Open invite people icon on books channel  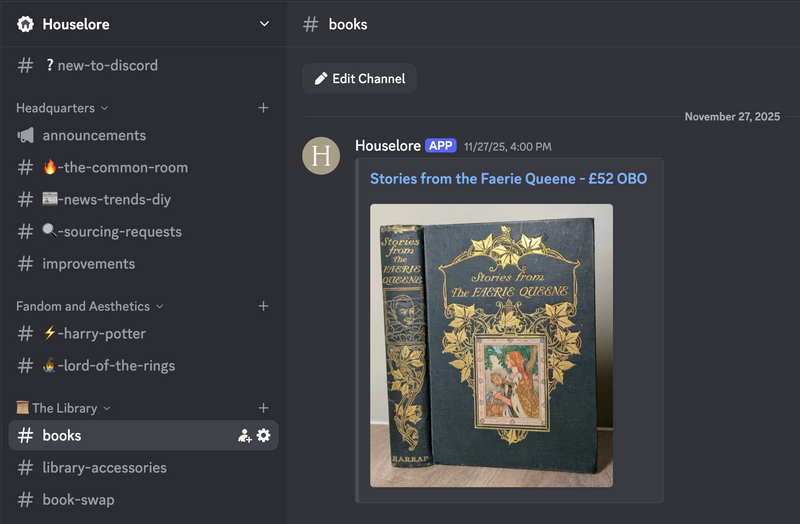click(245, 436)
